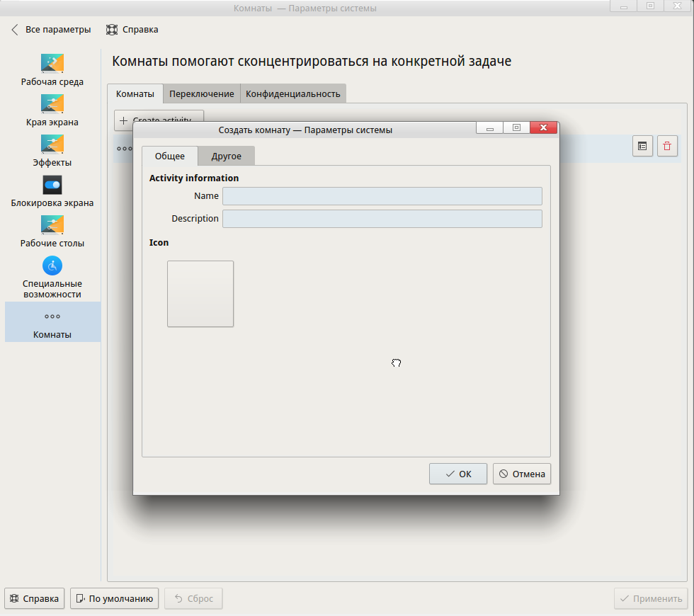
Task: Open Блокировка экрана toggle icon
Action: coord(52,185)
